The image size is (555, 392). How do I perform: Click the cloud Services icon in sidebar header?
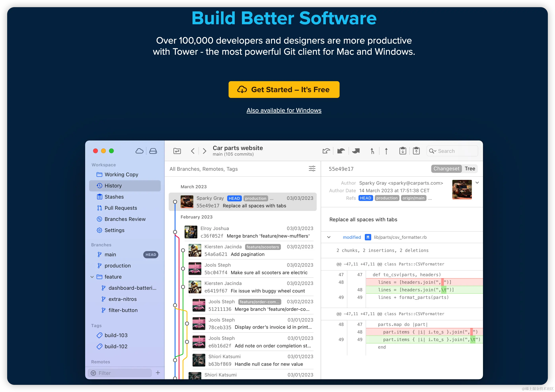click(139, 151)
